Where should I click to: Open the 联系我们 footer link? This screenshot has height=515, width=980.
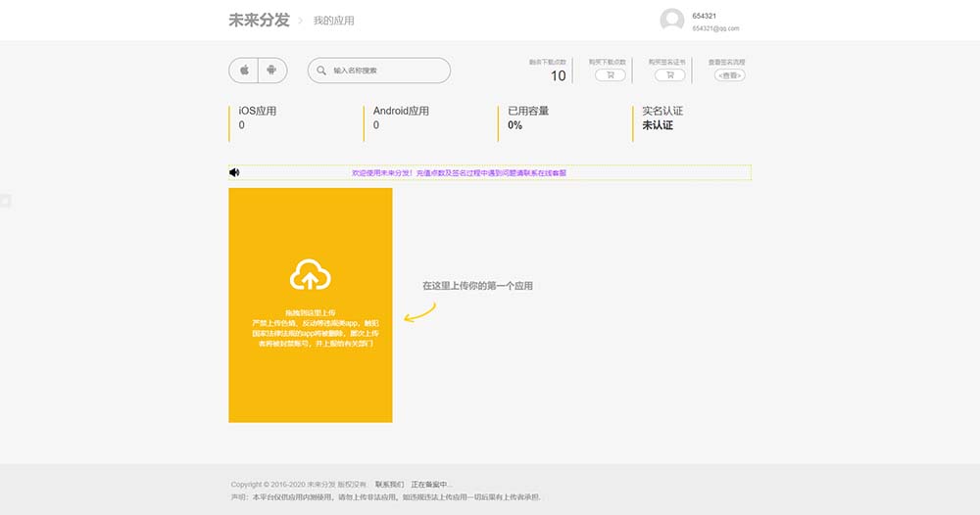click(x=389, y=484)
